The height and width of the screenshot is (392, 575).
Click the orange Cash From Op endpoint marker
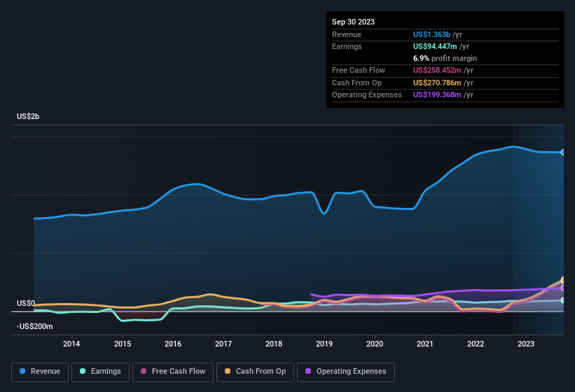coord(562,280)
